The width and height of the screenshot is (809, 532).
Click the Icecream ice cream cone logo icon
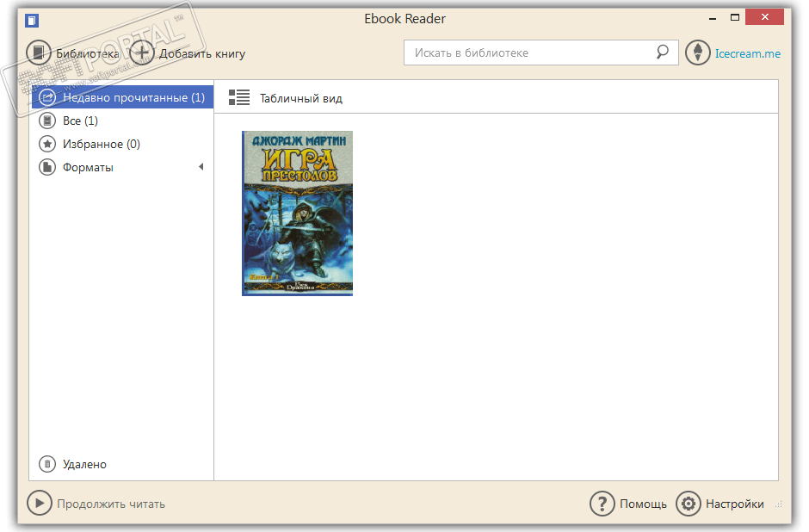(698, 53)
